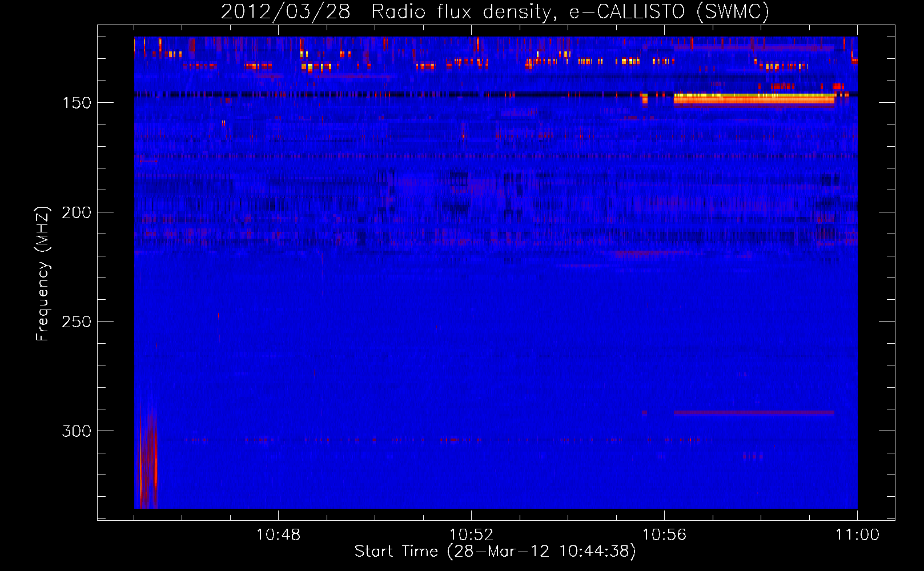
Task: Click the 250 frequency tick label
Action: coord(77,322)
